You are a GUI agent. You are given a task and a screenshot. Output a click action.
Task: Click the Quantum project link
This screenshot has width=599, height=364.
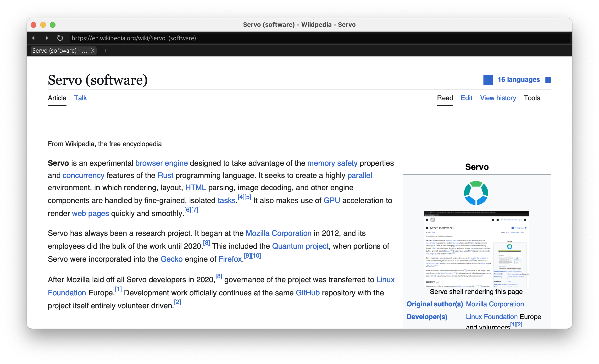300,246
